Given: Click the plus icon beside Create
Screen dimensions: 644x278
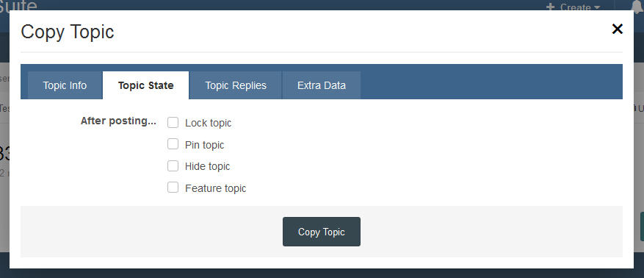Looking at the screenshot, I should click(550, 7).
